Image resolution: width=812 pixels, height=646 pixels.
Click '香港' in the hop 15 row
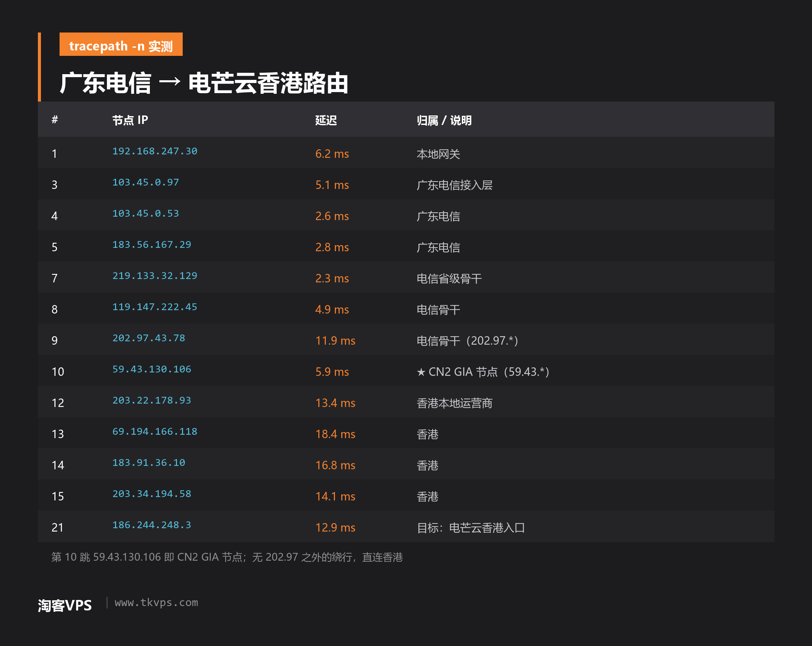point(427,496)
